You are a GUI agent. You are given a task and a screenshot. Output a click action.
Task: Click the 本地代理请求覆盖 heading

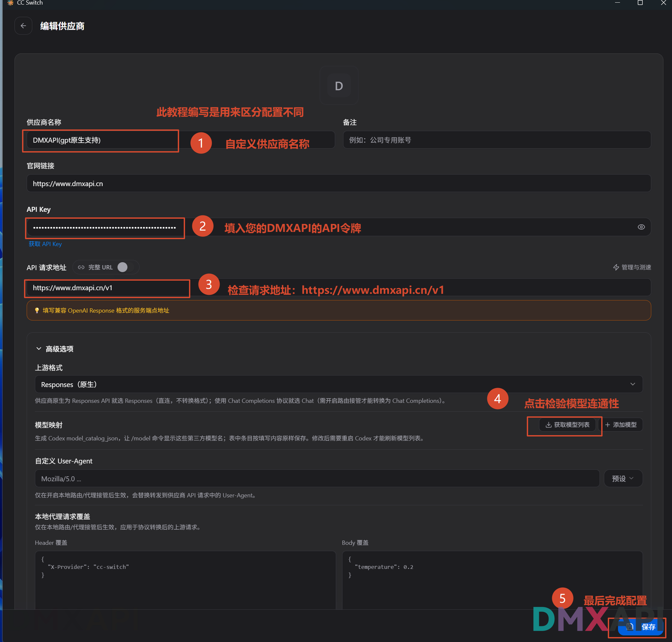coord(62,516)
